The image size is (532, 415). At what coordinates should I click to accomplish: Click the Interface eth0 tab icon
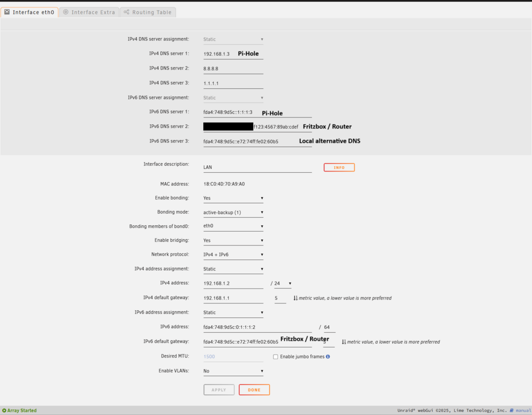pos(7,12)
